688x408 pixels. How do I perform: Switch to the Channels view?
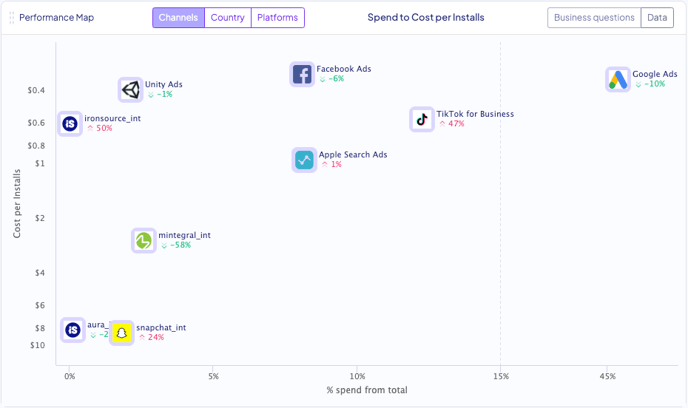coord(179,18)
